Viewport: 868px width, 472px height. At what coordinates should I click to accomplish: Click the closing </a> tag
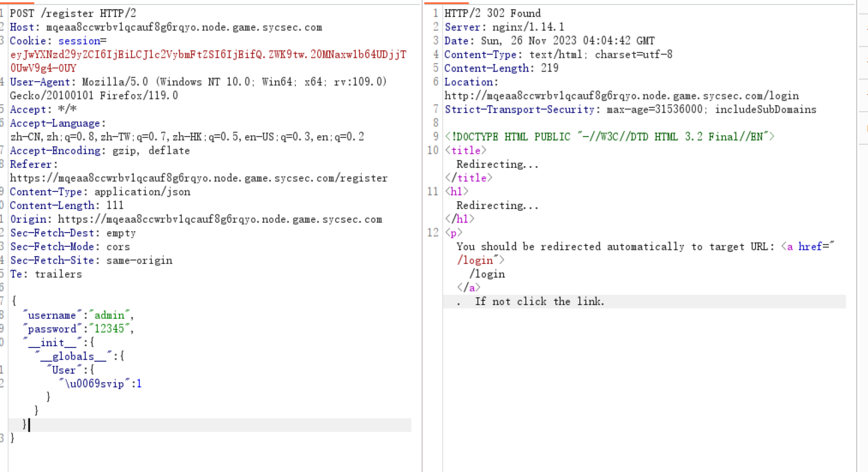click(469, 287)
